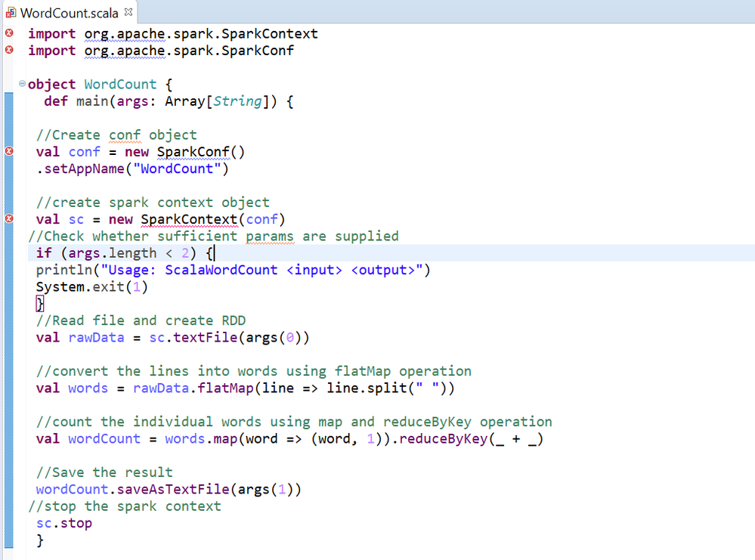Image resolution: width=755 pixels, height=560 pixels.
Task: Click the error marker on the val sc line
Action: point(9,218)
